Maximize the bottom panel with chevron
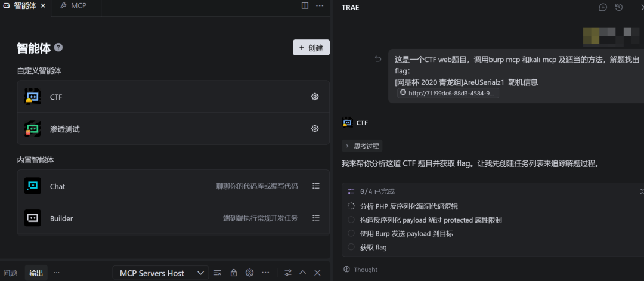 coord(303,273)
